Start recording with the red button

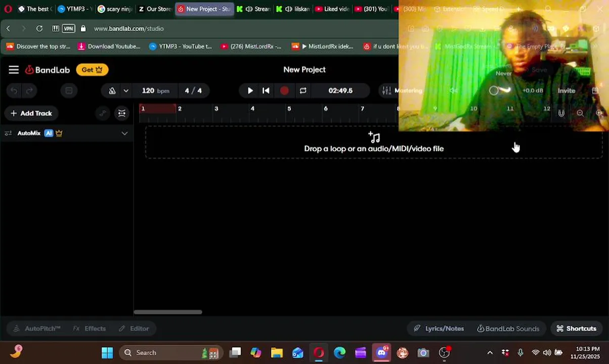tap(284, 90)
